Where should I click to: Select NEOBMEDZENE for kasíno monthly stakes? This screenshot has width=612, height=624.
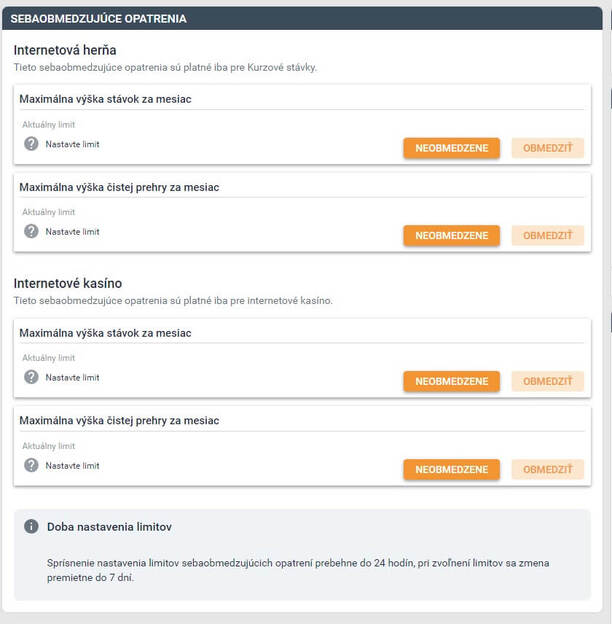(x=452, y=381)
